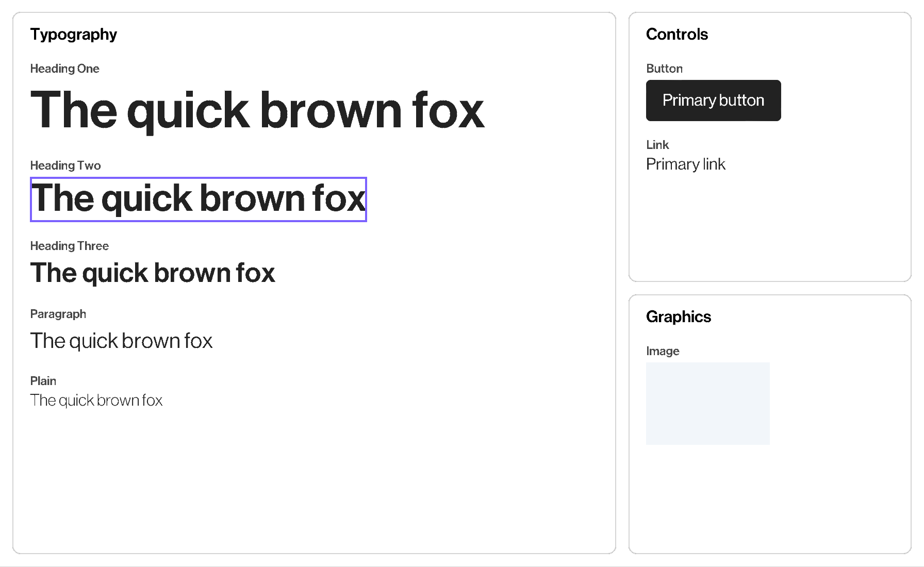Select the Plain sample text
Viewport: 924px width, 567px height.
pyautogui.click(x=96, y=401)
